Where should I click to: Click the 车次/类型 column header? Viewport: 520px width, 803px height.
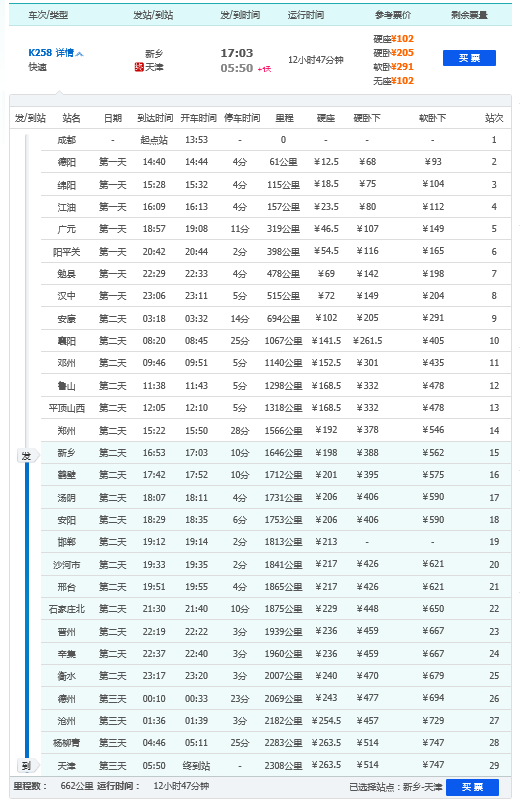tap(48, 15)
